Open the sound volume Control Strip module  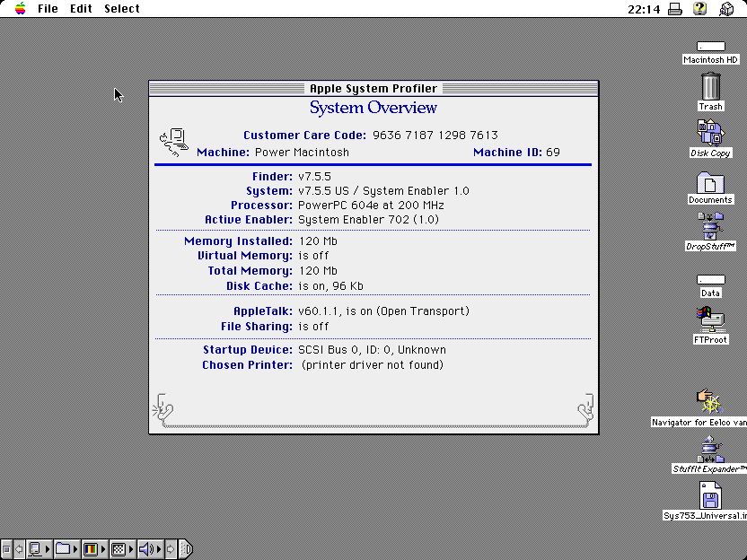[145, 548]
